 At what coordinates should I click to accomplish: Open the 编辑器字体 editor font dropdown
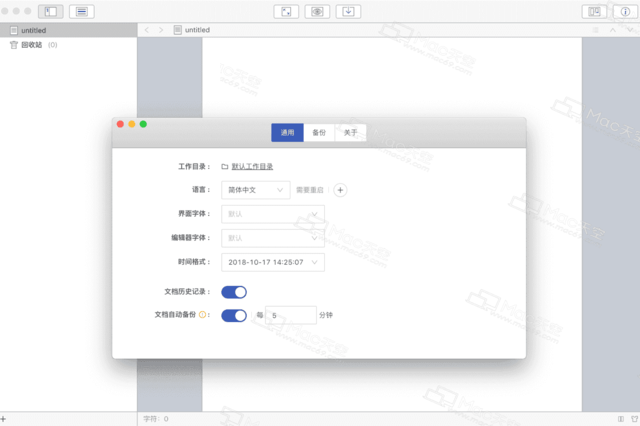click(273, 238)
